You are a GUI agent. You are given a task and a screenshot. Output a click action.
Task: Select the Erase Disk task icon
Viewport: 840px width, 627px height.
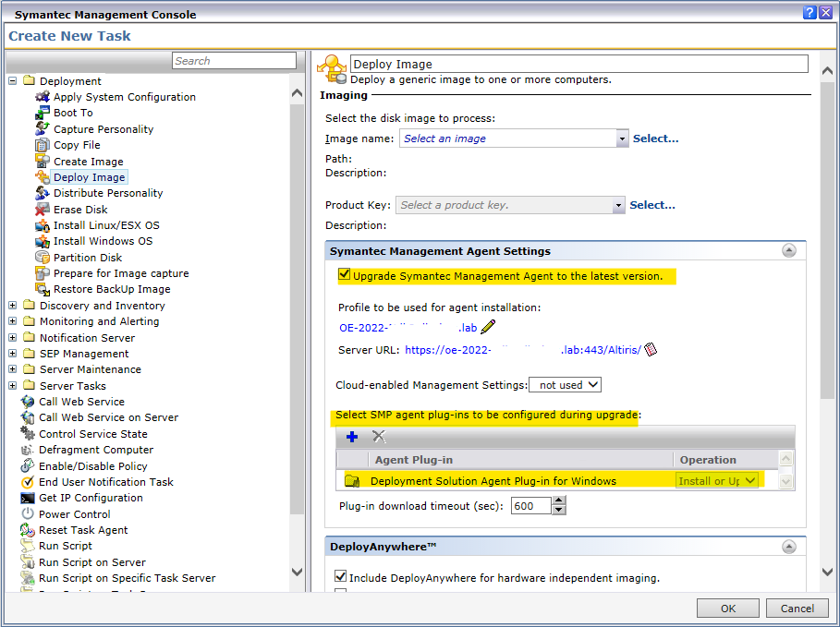click(x=42, y=210)
